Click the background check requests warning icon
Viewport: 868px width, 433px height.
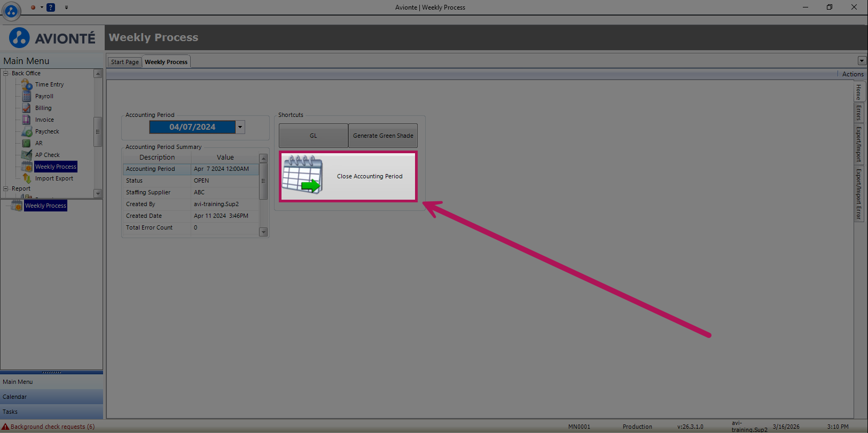pyautogui.click(x=5, y=427)
